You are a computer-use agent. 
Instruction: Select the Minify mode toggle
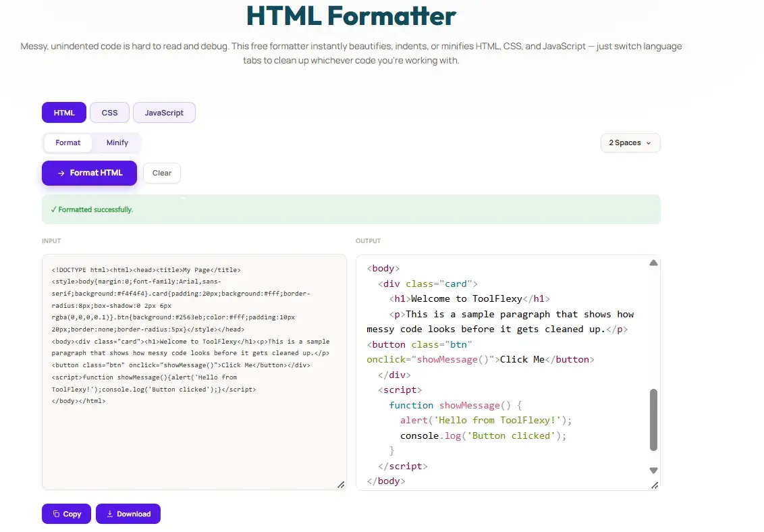tap(117, 142)
